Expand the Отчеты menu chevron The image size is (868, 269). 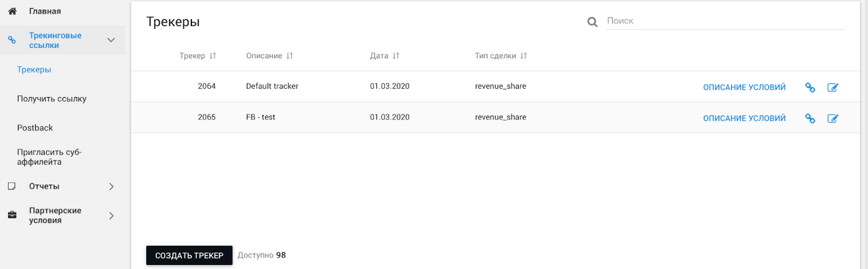point(112,186)
